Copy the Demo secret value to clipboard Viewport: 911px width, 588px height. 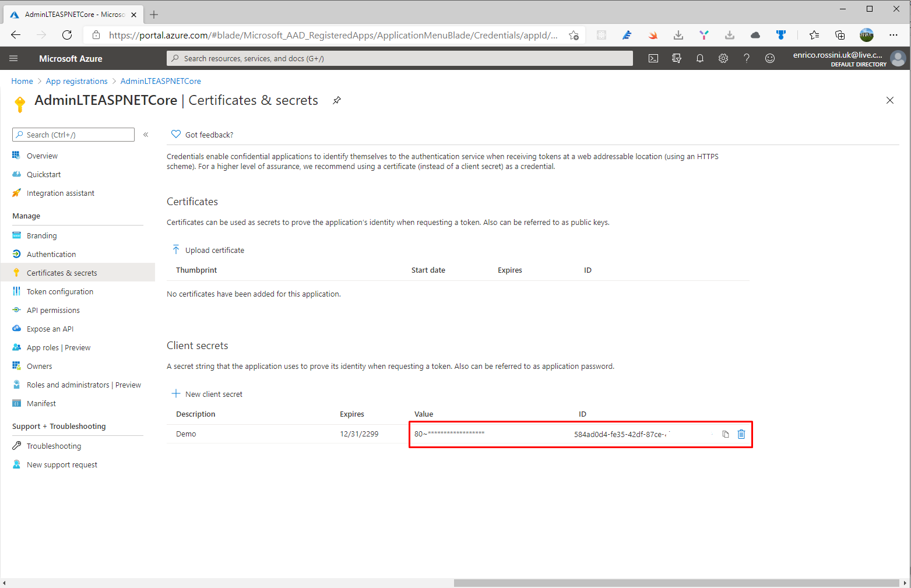(725, 434)
